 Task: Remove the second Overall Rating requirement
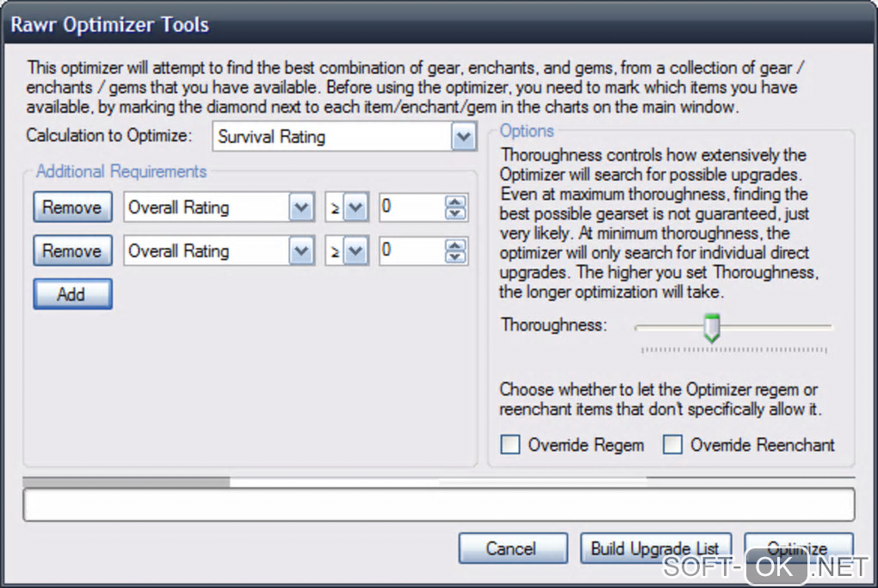click(x=72, y=251)
